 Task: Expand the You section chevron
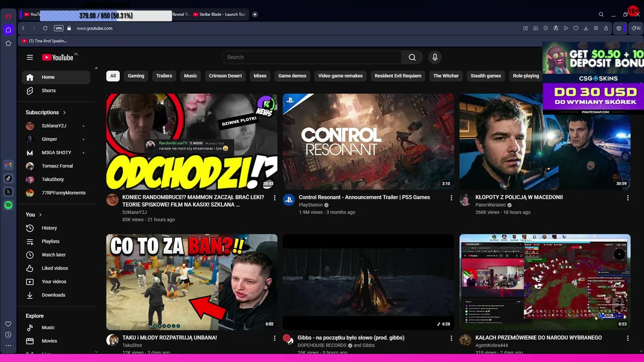40,215
